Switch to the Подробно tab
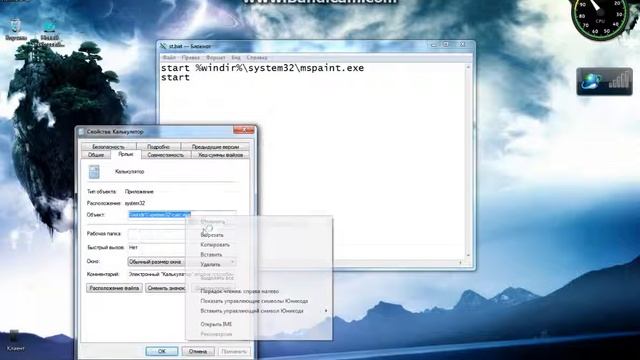This screenshot has height=360, width=640. tap(158, 147)
